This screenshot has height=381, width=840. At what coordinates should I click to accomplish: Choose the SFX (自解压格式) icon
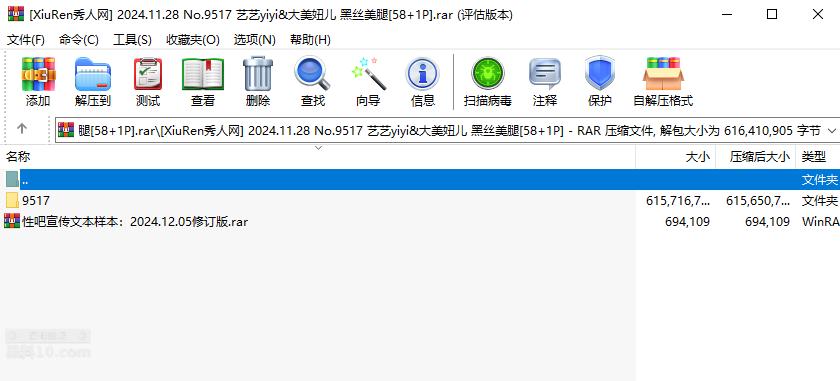tap(663, 81)
